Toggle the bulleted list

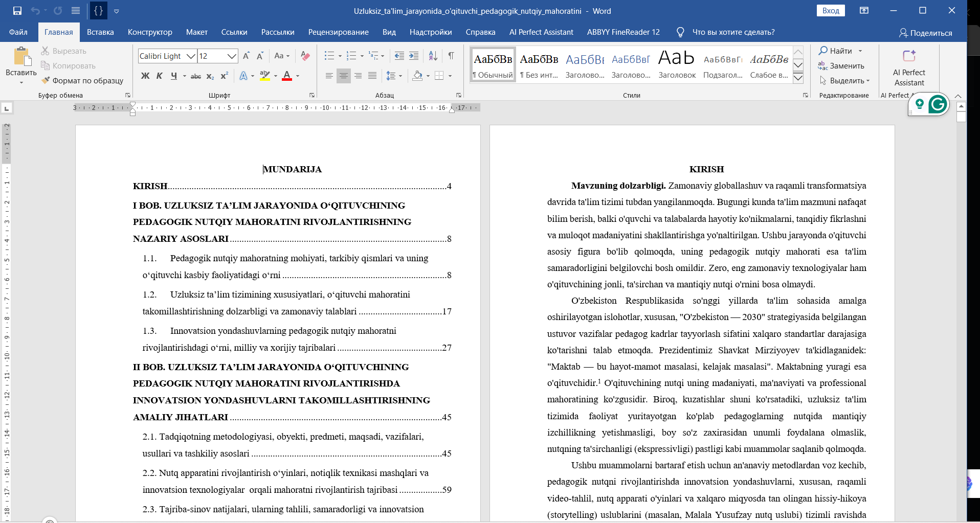pos(329,56)
